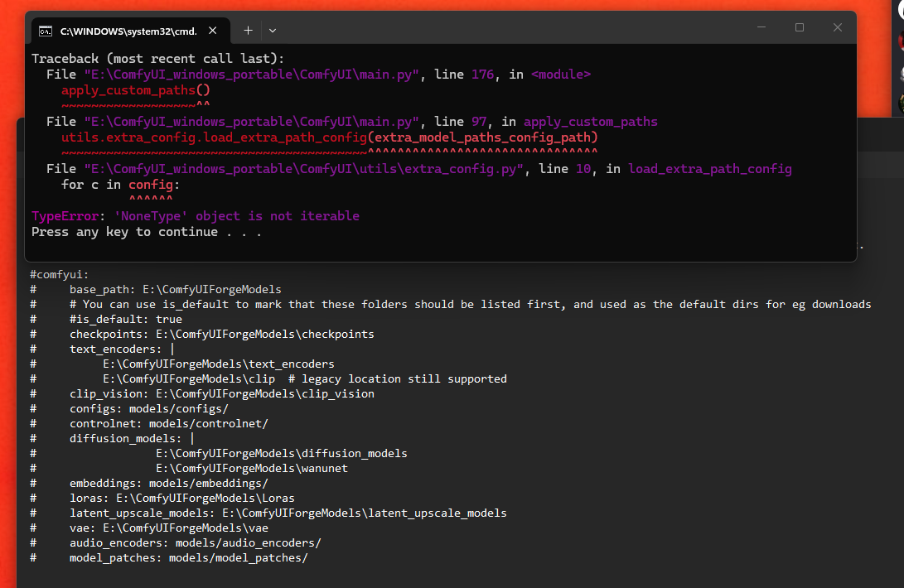The height and width of the screenshot is (588, 904).
Task: Open the terminal profiles dropdown
Action: pos(273,31)
